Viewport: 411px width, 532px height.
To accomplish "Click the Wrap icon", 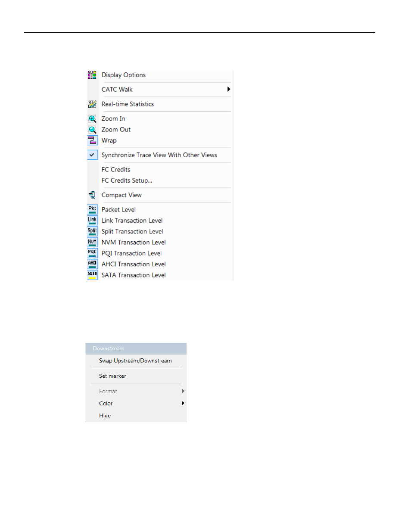I will tap(92, 140).
